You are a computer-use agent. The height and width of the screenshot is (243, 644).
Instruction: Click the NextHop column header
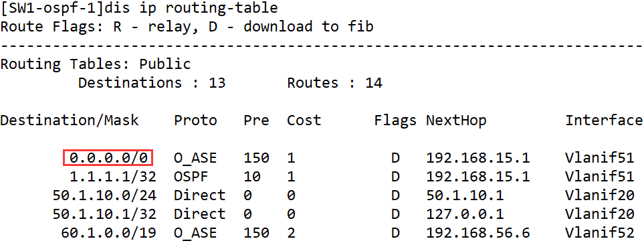pyautogui.click(x=456, y=120)
